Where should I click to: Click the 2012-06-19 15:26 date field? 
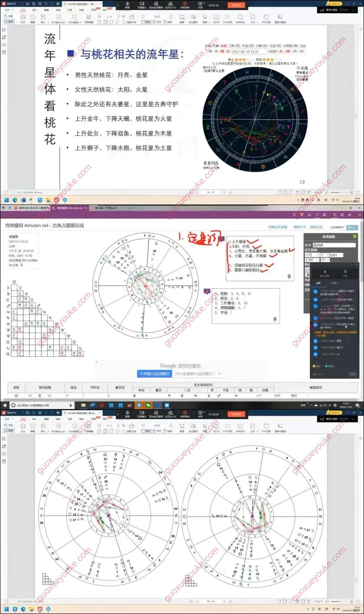[x=249, y=51]
